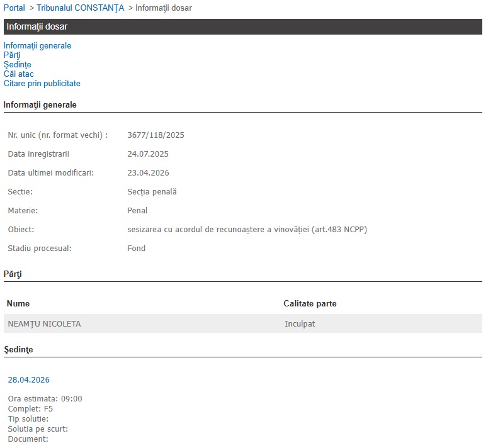The width and height of the screenshot is (493, 448).
Task: Click the registration date 24.07.2025
Action: [x=148, y=154]
